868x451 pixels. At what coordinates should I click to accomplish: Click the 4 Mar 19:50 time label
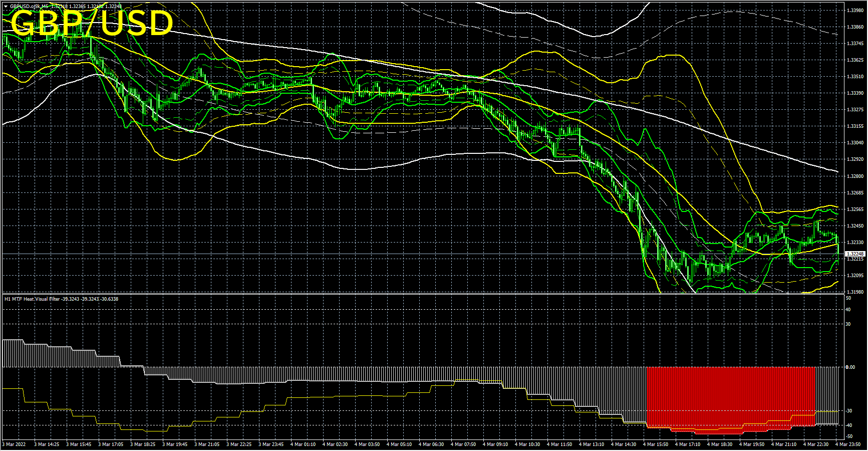pyautogui.click(x=752, y=444)
